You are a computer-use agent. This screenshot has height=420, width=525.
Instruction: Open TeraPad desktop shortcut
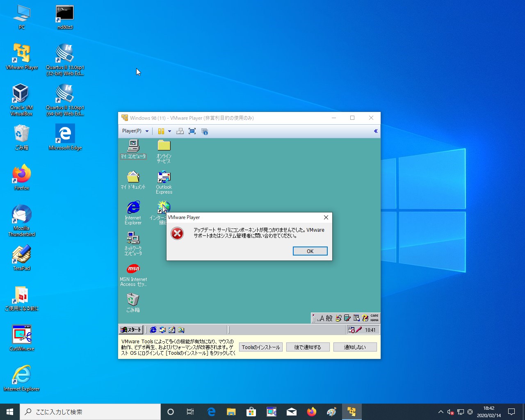tap(22, 258)
